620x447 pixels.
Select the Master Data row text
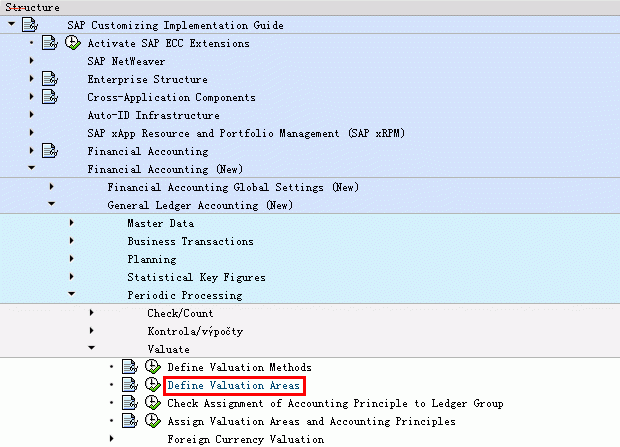pos(161,224)
